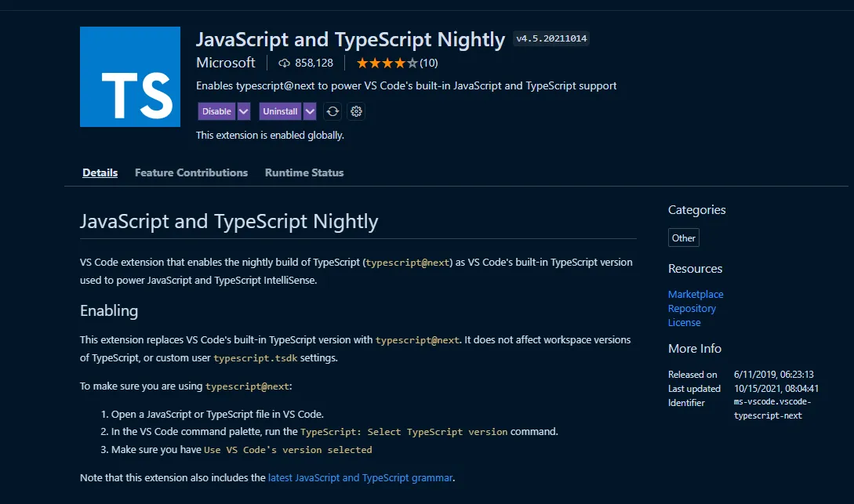
Task: Click the "Use VS Code's version selected" code text
Action: coord(288,450)
